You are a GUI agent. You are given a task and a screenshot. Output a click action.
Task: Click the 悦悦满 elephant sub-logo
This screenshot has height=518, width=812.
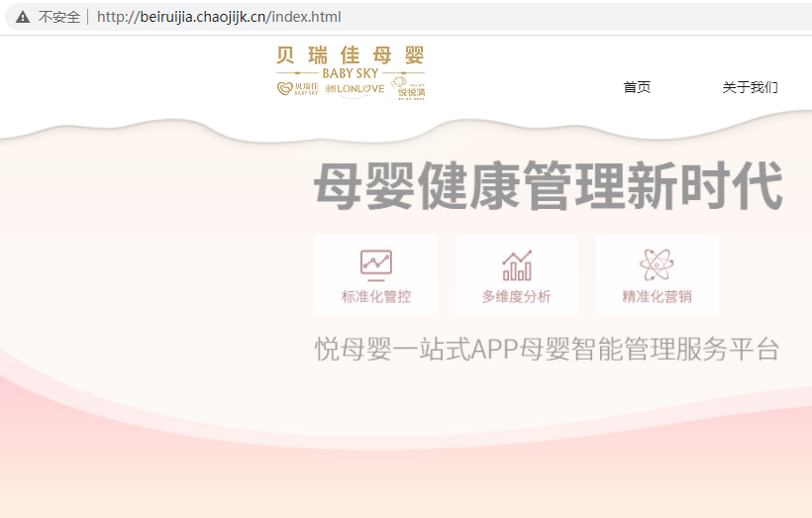(x=408, y=88)
